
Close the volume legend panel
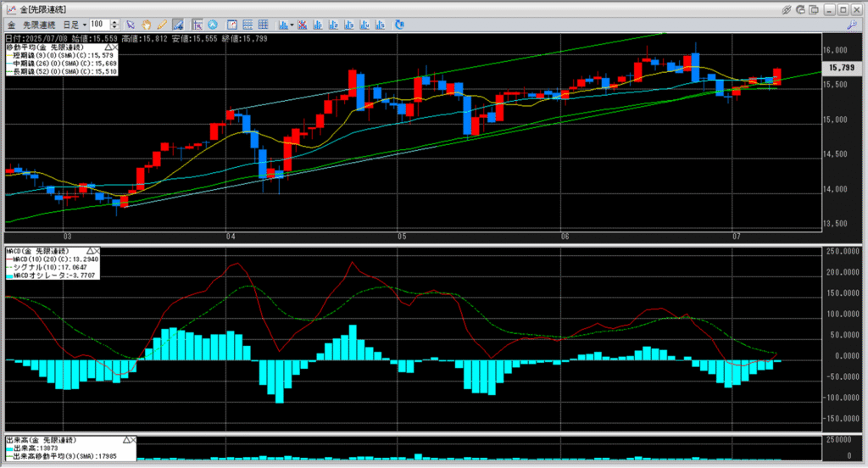(133, 440)
